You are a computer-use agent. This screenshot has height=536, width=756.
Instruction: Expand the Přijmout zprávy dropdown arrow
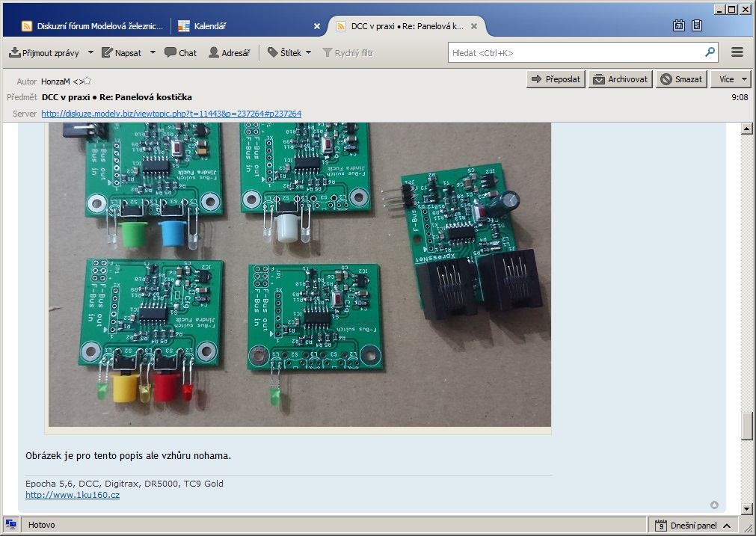pos(90,53)
